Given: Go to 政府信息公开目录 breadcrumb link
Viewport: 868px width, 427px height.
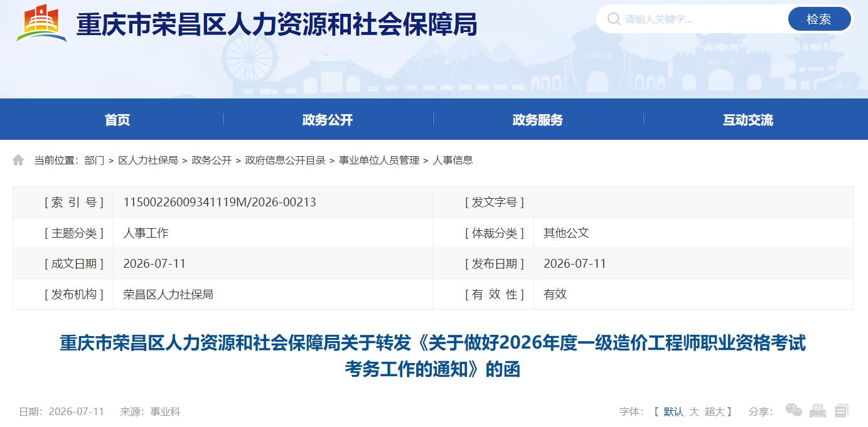Looking at the screenshot, I should tap(286, 161).
